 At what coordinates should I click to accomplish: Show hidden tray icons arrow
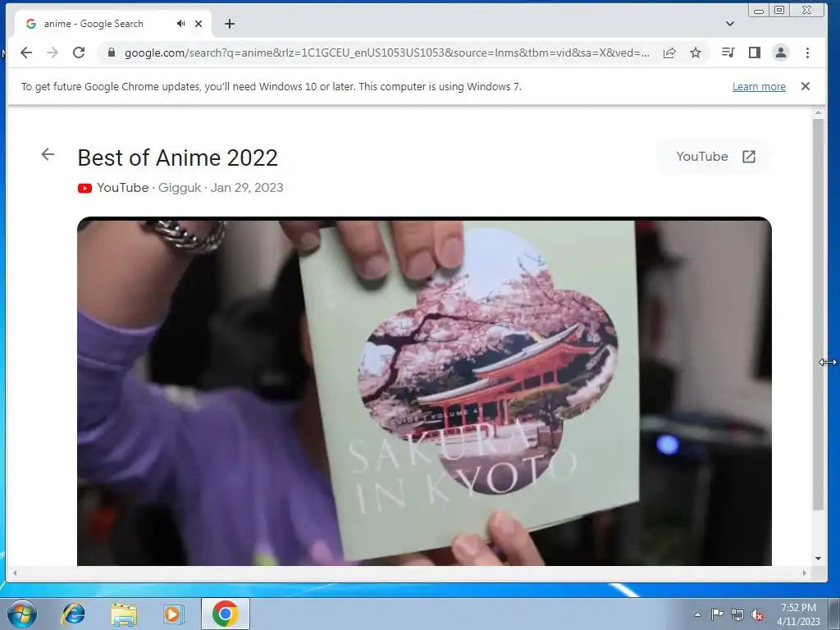click(x=697, y=614)
